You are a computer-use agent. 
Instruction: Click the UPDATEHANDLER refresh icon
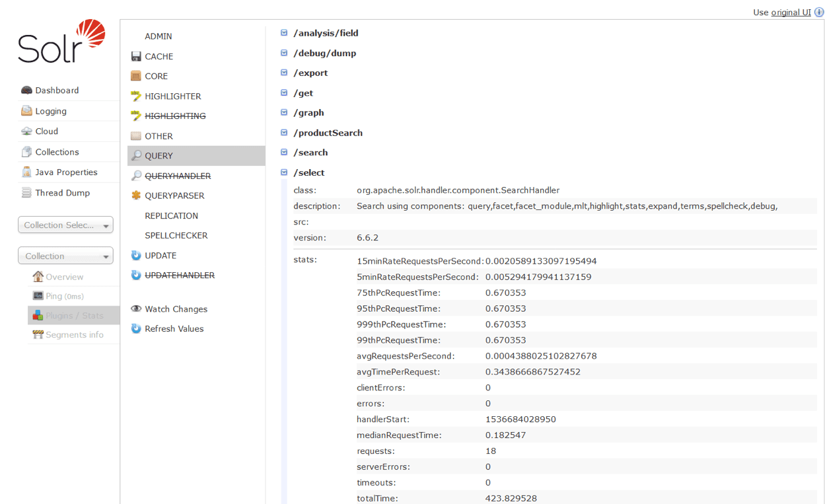[136, 275]
